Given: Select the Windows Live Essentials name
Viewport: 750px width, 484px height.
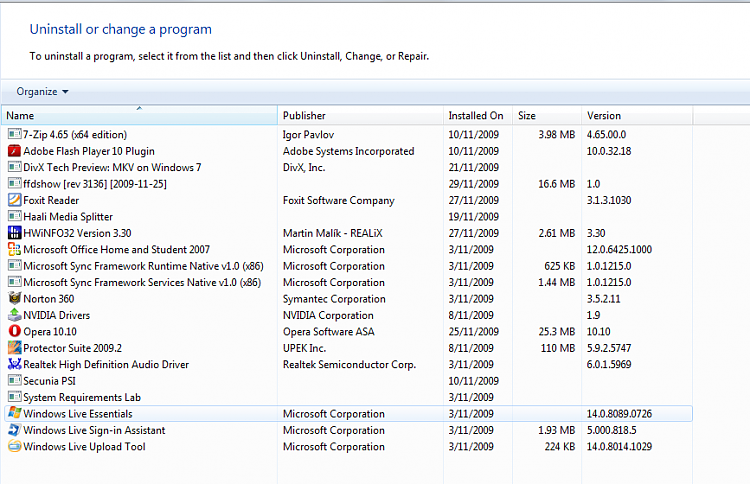Looking at the screenshot, I should click(x=78, y=414).
